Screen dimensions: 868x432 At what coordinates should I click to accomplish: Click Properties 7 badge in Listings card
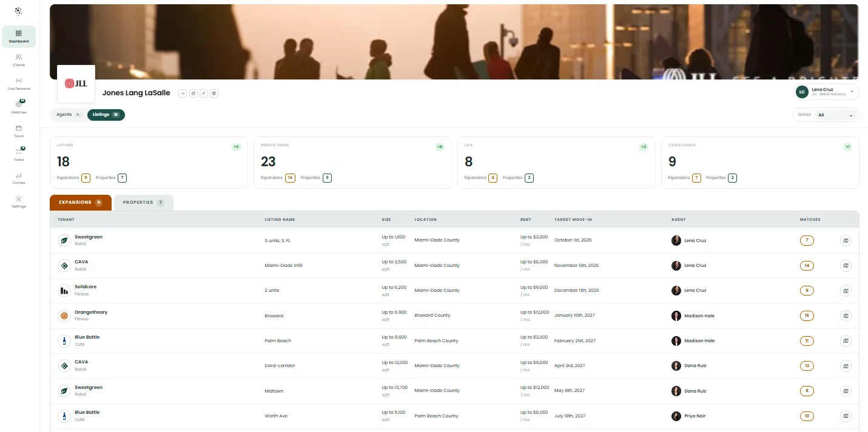[123, 178]
